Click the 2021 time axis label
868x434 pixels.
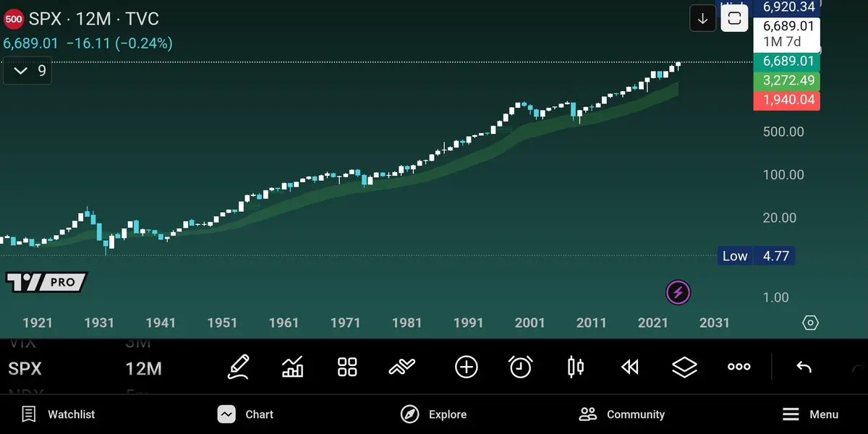[653, 323]
